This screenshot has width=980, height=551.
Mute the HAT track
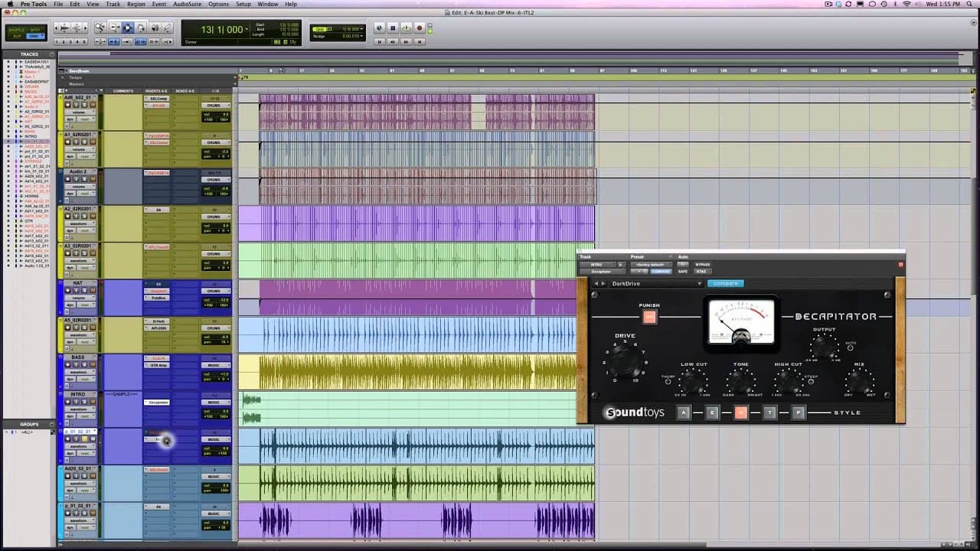(x=93, y=290)
